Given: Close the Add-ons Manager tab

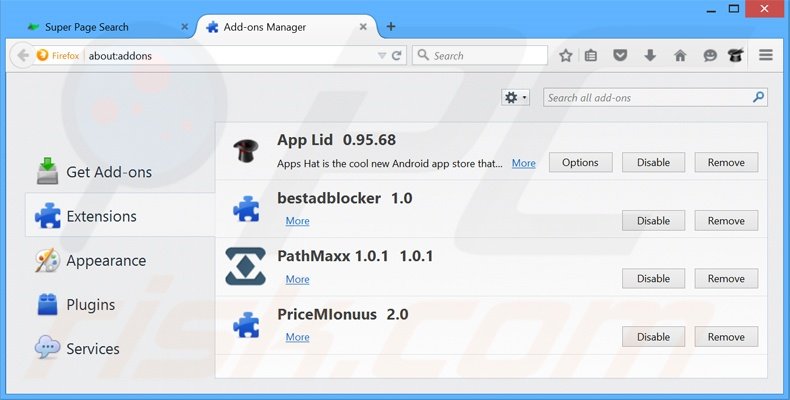Looking at the screenshot, I should click(363, 27).
